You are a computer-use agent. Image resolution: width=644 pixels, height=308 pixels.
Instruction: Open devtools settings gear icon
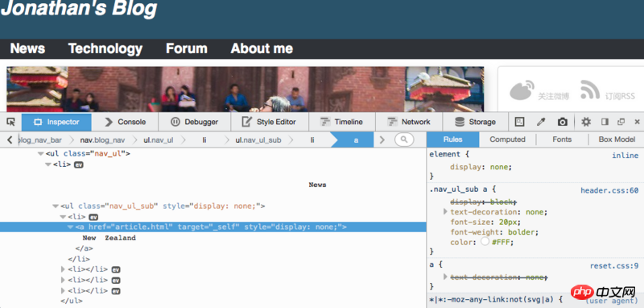(586, 122)
